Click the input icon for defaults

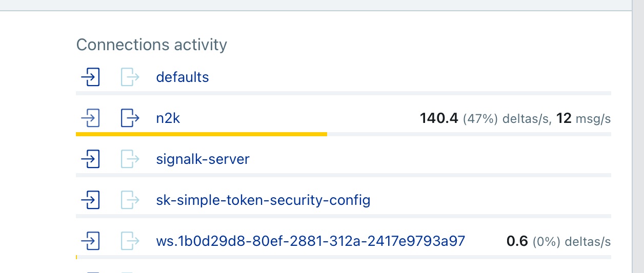[x=90, y=77]
